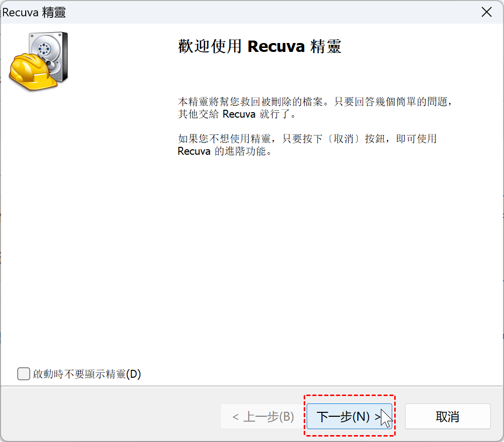Click the 歡迎使用 Recuva 精靈 heading

(x=259, y=46)
